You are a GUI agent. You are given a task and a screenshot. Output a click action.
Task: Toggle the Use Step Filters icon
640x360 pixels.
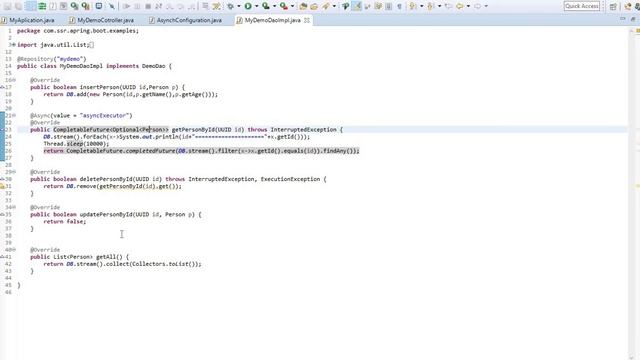(216, 6)
